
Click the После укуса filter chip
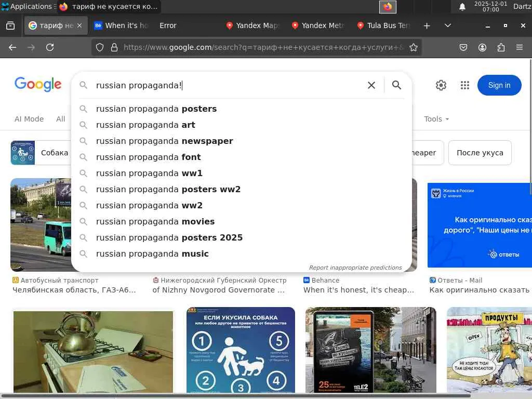click(x=480, y=153)
